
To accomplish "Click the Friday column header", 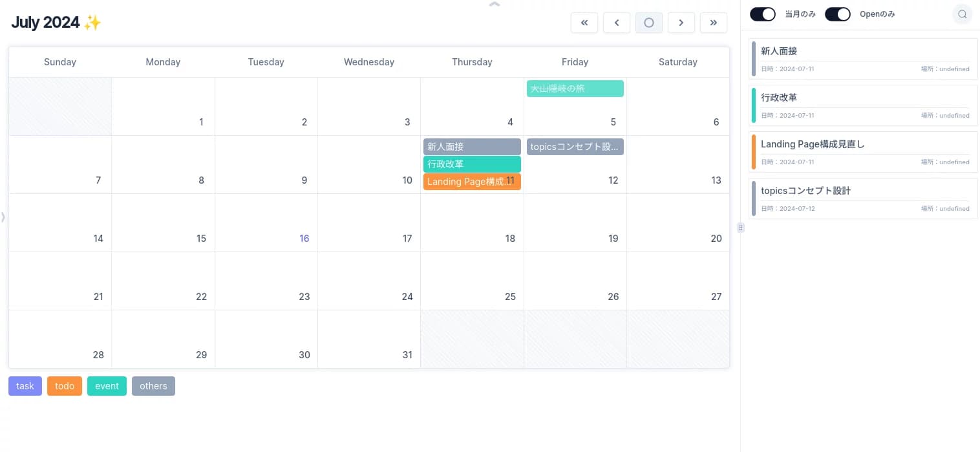I will [575, 62].
